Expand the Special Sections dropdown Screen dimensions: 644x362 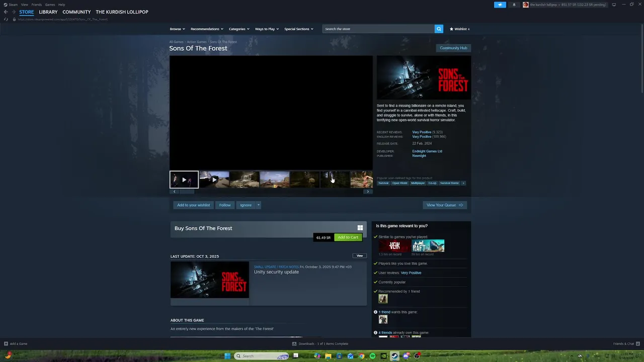click(299, 29)
